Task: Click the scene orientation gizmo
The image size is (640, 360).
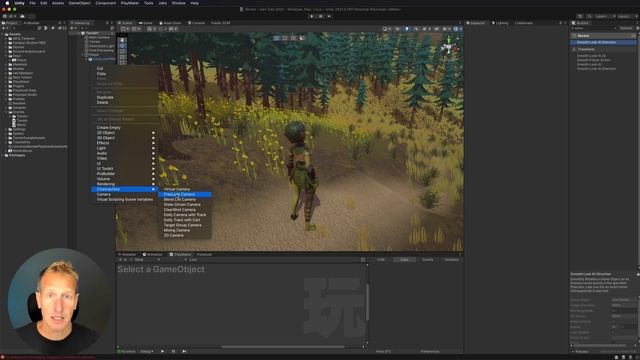Action: 449,48
